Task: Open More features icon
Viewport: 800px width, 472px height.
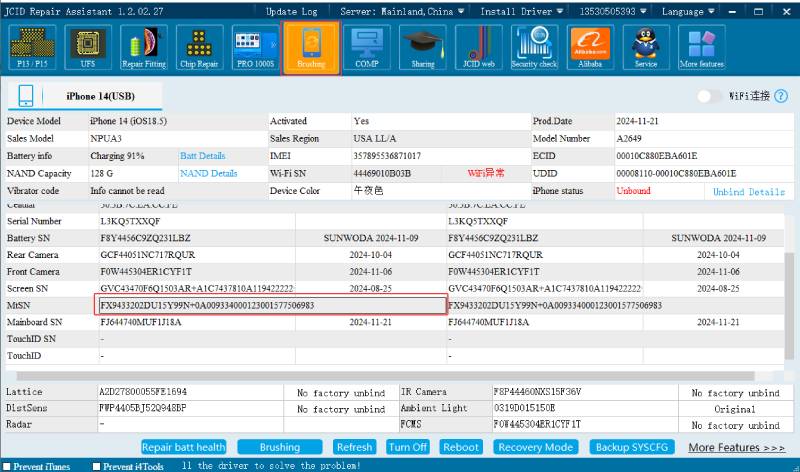Action: (x=702, y=47)
